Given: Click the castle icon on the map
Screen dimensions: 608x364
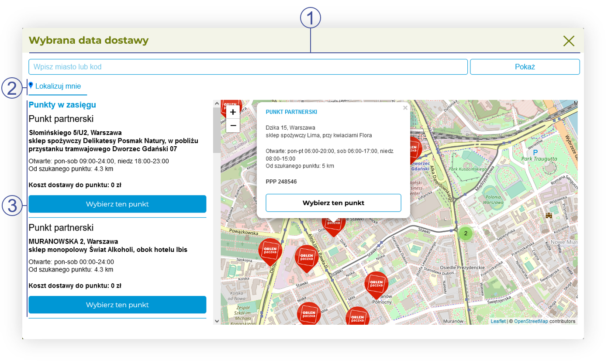Looking at the screenshot, I should click(x=549, y=215).
